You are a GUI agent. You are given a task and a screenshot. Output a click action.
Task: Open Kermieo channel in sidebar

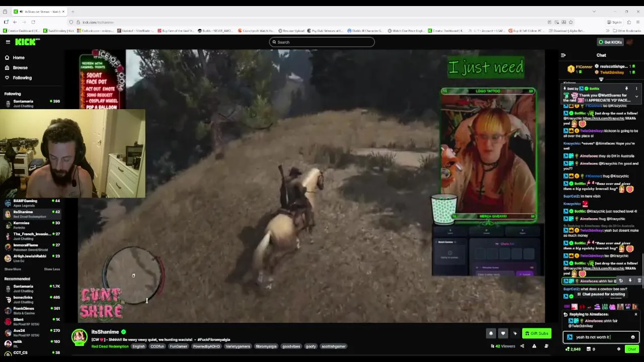32,225
